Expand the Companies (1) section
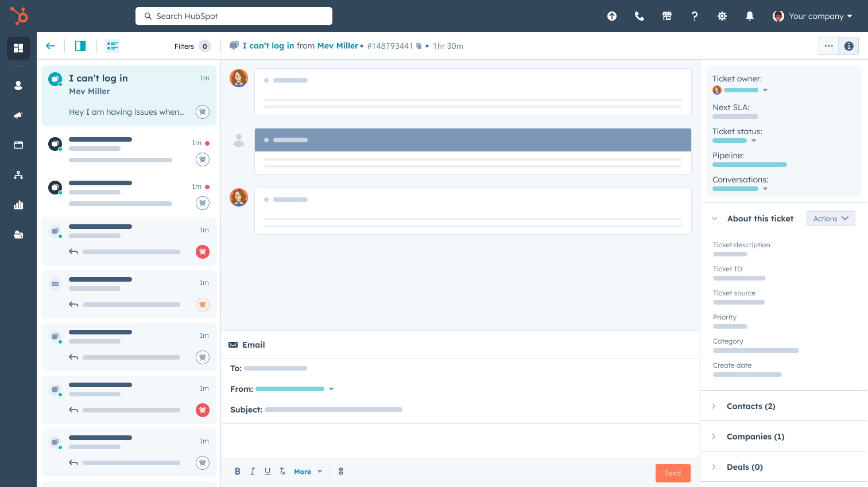The height and width of the screenshot is (487, 868). click(755, 437)
